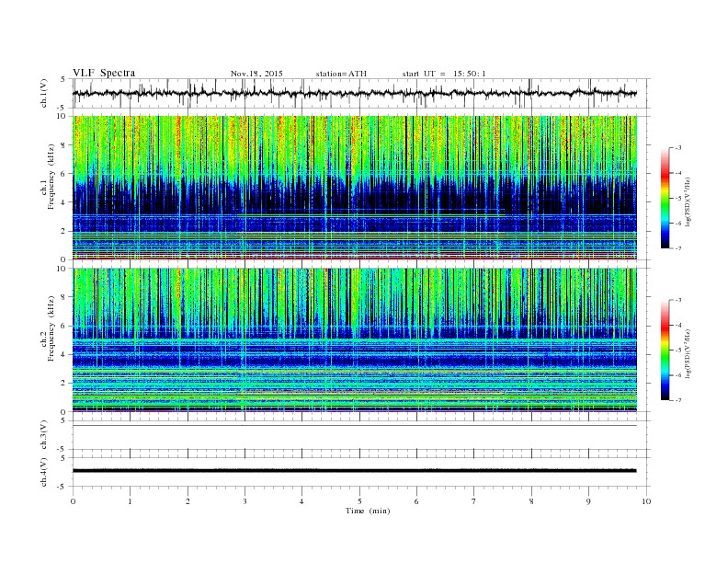Click the 'Time (min)' axis title
Screen dimensions: 728x563
tap(368, 511)
